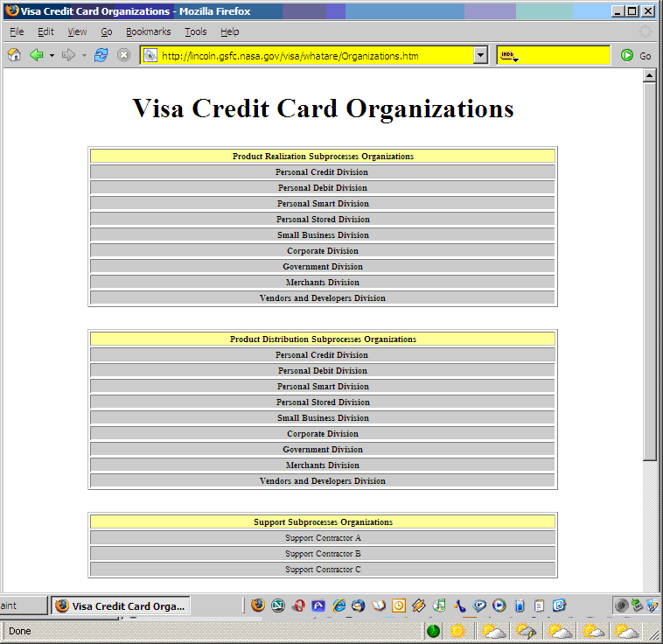Open the View menu
Viewport: 663px width, 644px height.
[x=77, y=31]
